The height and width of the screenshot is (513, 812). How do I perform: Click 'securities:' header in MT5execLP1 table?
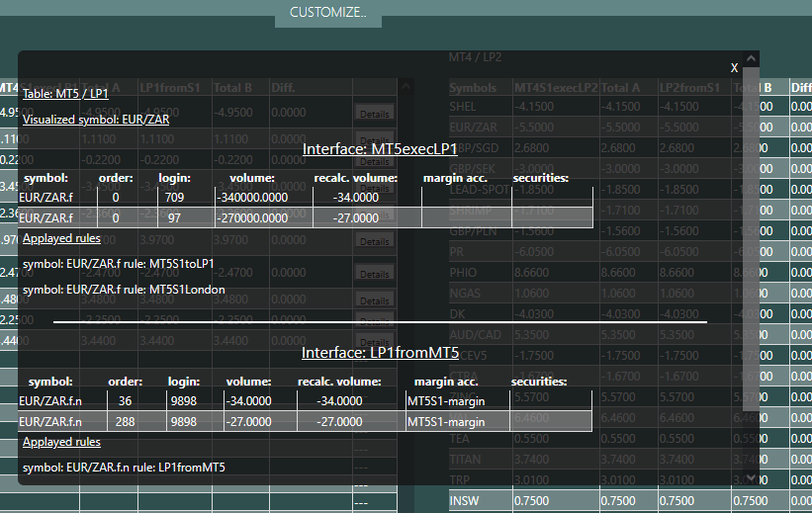(x=541, y=178)
